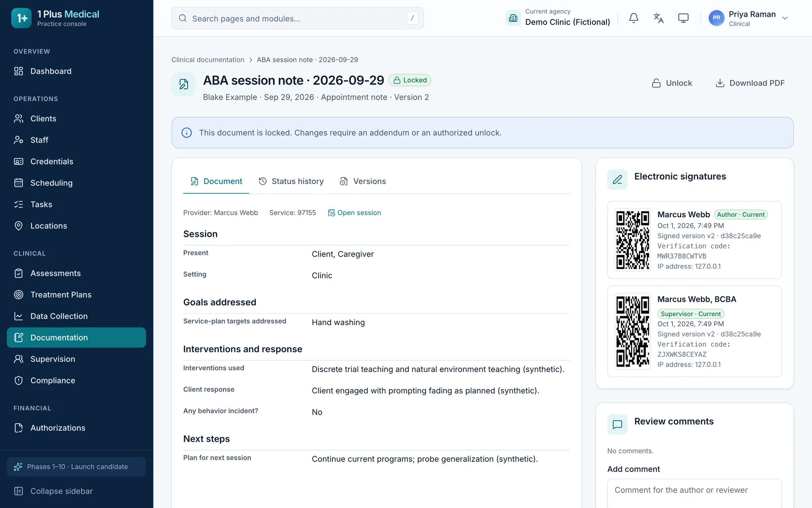Click the Electronic signatures pen icon
This screenshot has width=812, height=508.
pos(617,179)
